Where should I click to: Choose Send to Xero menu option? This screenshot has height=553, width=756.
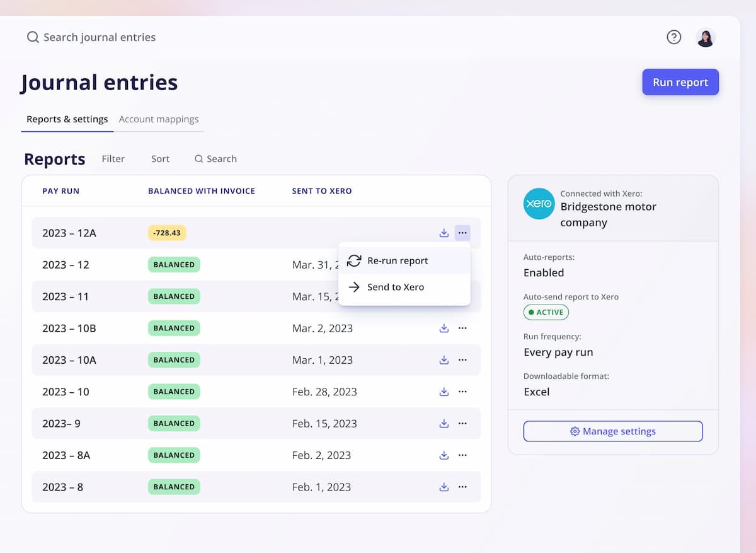[395, 287]
